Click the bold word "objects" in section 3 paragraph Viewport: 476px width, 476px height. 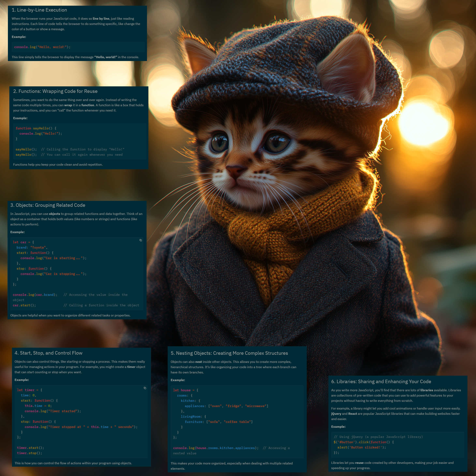55,214
